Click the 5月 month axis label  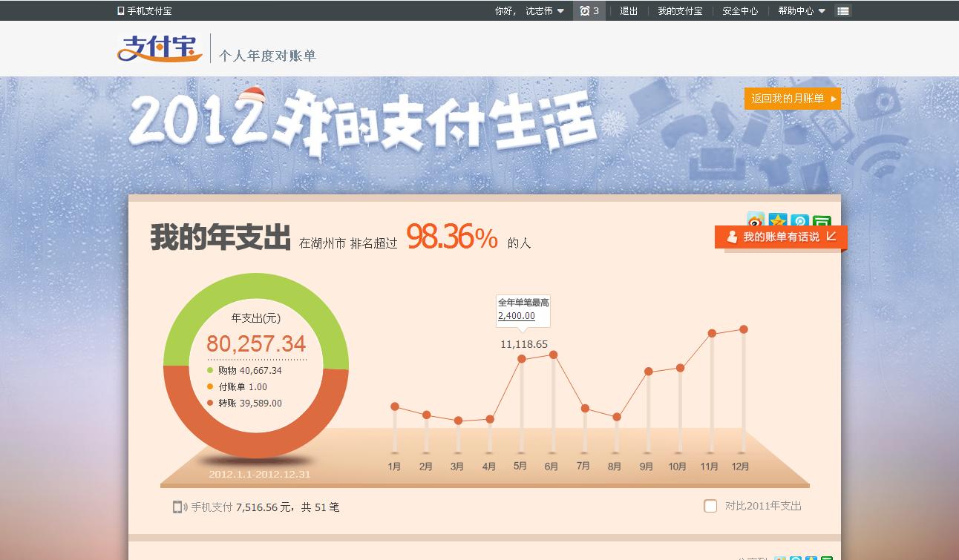pyautogui.click(x=520, y=466)
